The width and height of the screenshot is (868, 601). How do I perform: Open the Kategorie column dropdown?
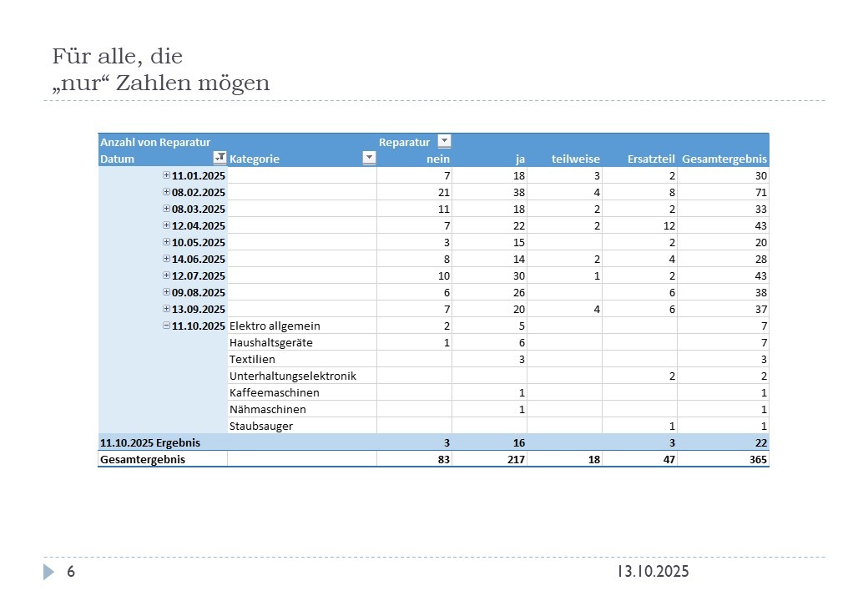click(x=369, y=158)
